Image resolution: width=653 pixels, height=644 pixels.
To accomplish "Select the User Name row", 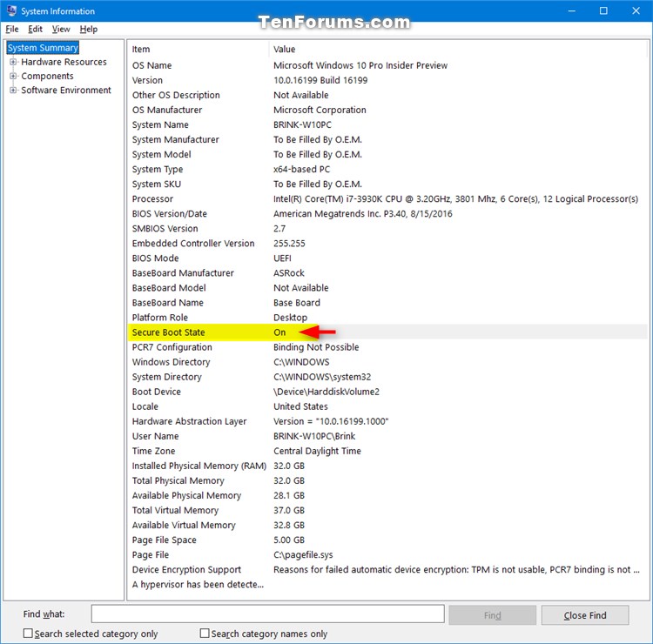I will [x=387, y=436].
